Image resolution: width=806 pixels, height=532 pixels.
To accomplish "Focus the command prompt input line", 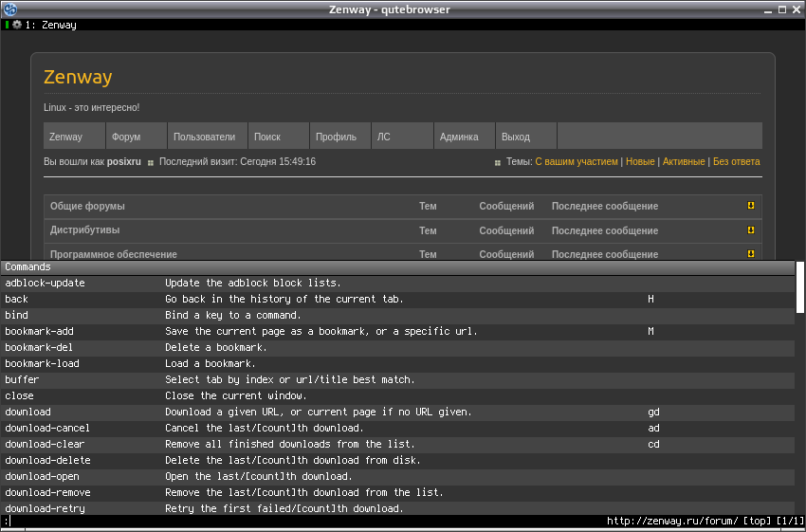I will click(303, 522).
